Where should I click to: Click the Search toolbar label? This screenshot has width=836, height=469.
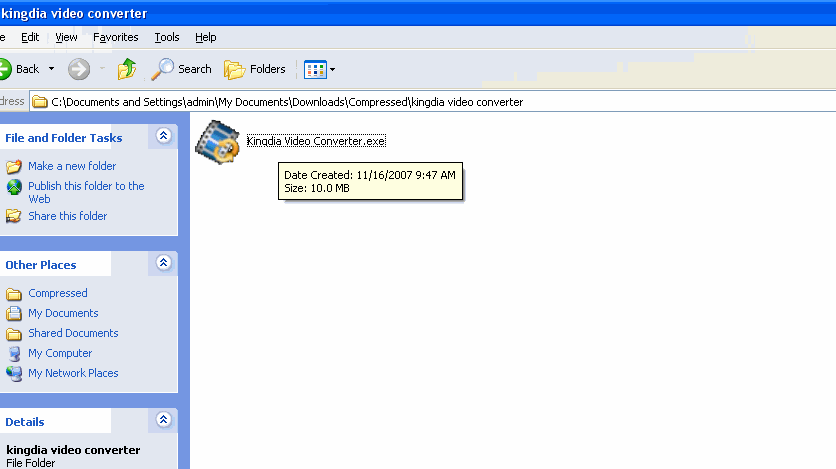[195, 69]
